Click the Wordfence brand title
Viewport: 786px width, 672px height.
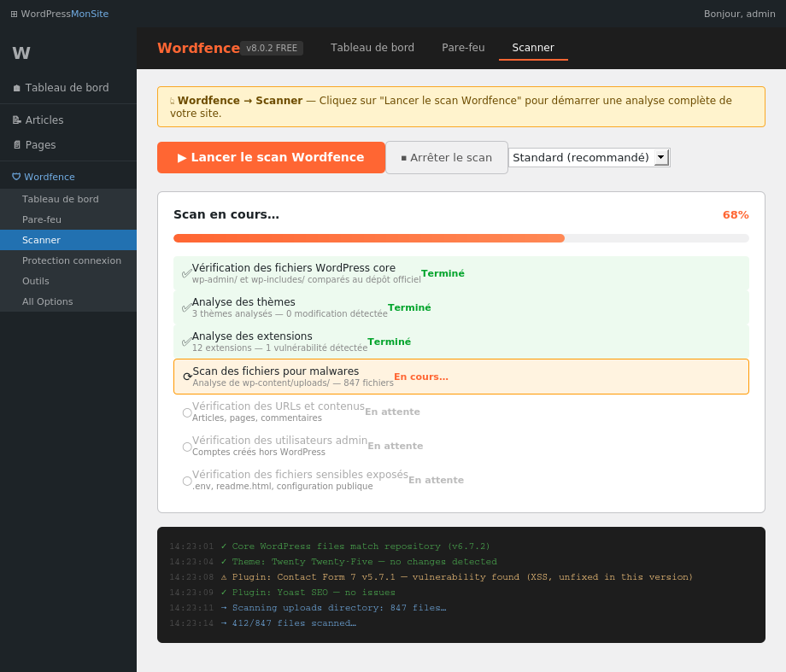(x=198, y=48)
